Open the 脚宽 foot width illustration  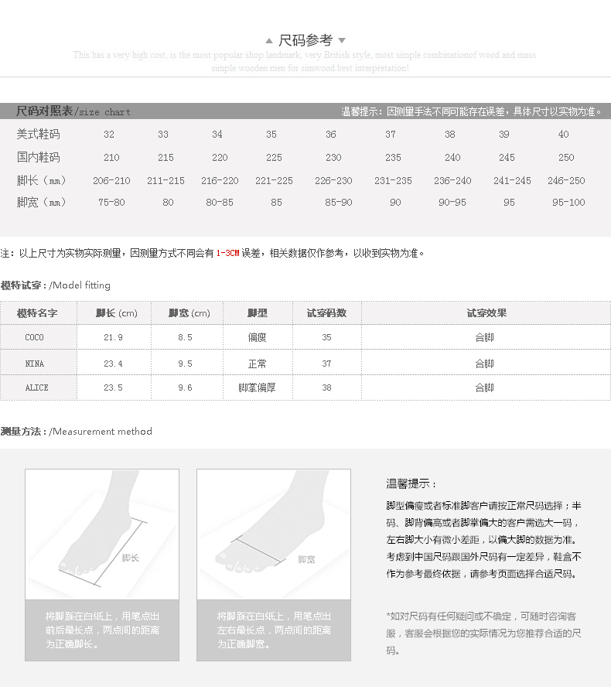click(x=274, y=534)
